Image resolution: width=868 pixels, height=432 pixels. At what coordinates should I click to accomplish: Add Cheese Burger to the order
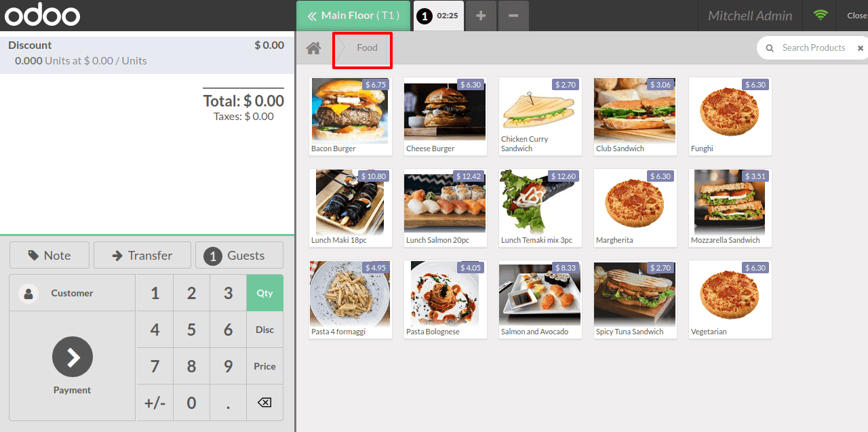coord(446,117)
